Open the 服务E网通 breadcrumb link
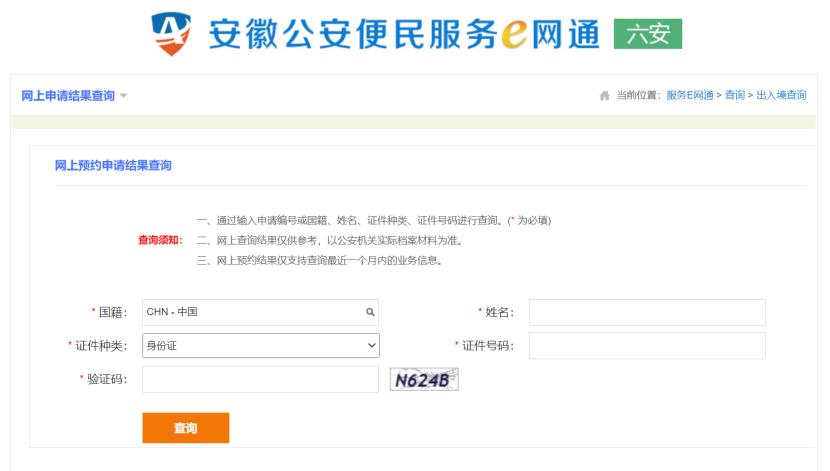Screen dimensions: 830x471 click(x=689, y=96)
